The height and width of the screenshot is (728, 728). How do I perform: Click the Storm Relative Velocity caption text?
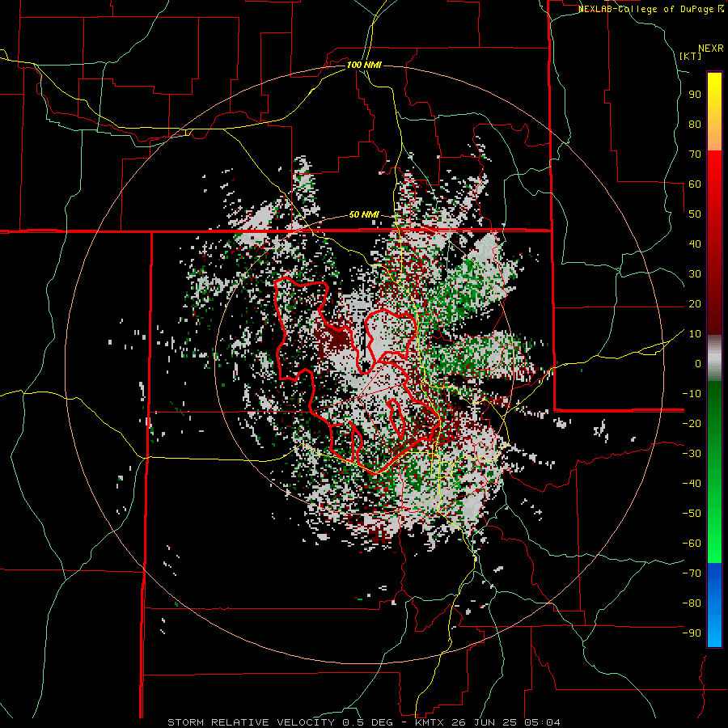point(364,722)
